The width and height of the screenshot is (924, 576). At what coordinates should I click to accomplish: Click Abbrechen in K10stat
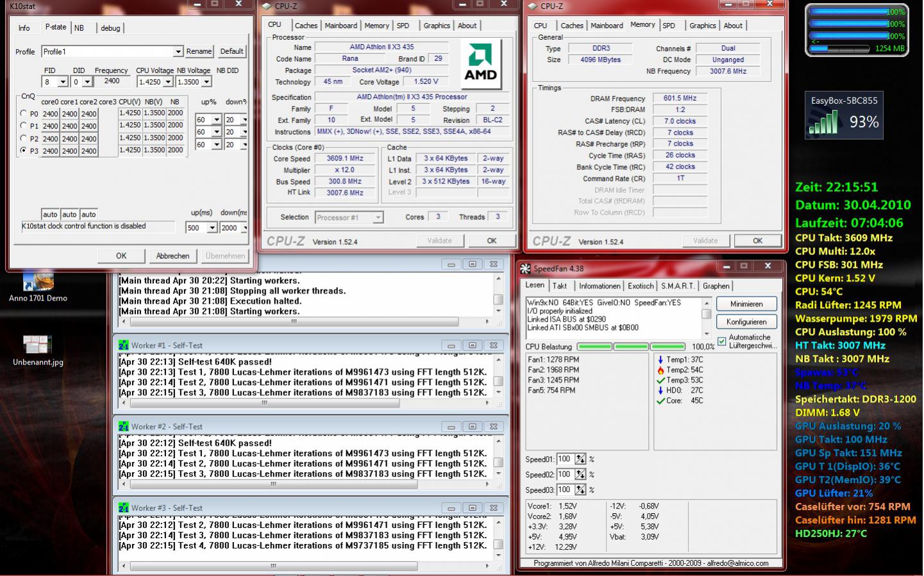click(172, 256)
